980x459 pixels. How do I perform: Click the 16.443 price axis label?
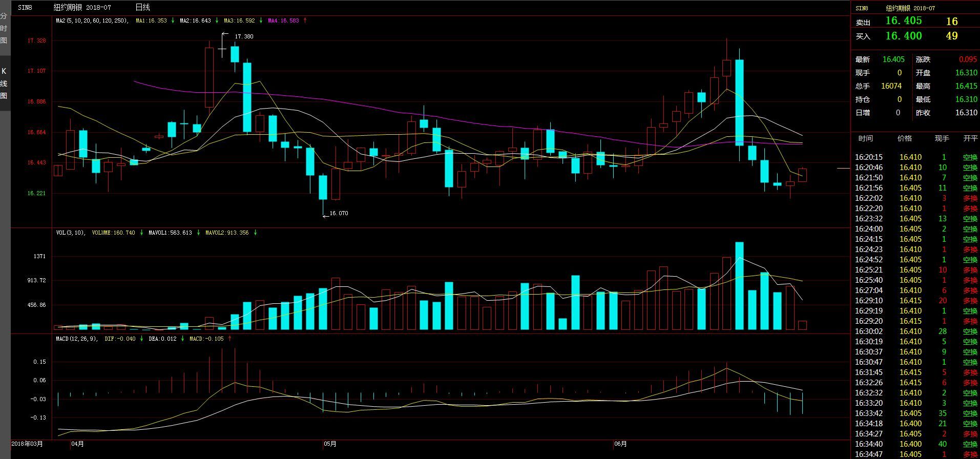click(36, 163)
